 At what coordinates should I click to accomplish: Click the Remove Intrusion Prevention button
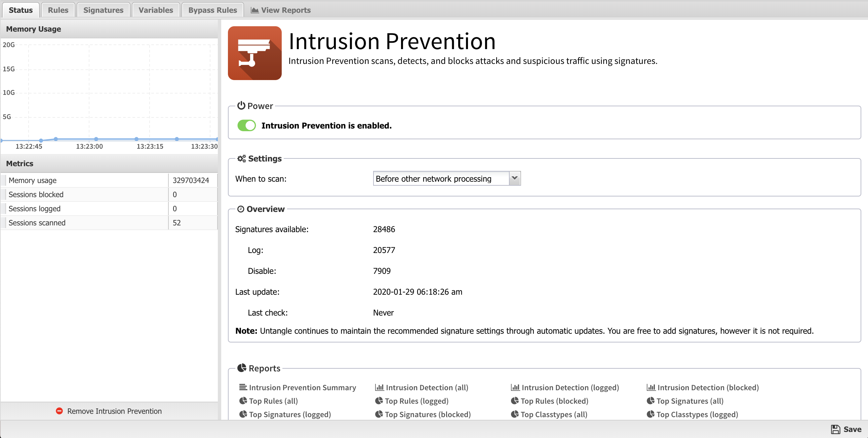tap(109, 411)
